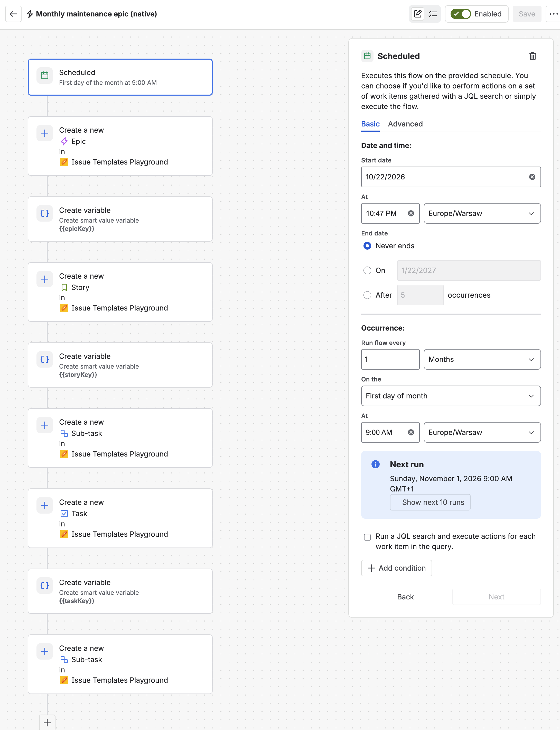Open the edit flow pencil icon

pos(418,14)
